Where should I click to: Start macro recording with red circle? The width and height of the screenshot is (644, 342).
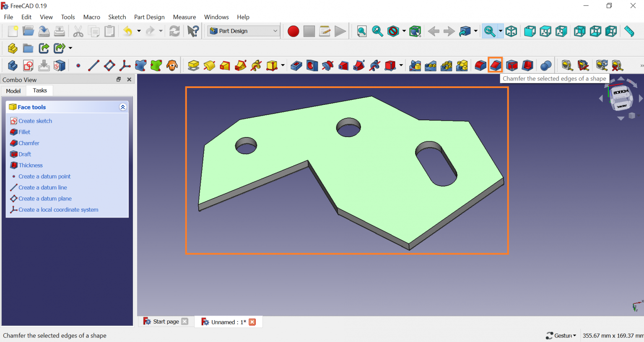tap(293, 31)
